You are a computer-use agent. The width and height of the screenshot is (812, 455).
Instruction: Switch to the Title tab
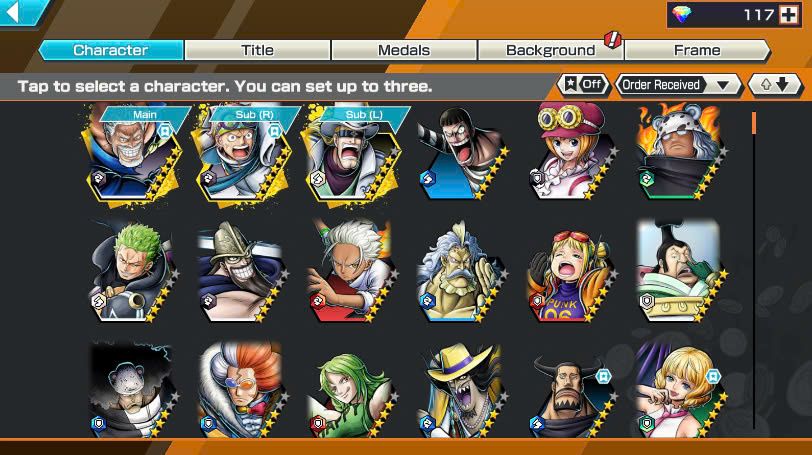[257, 50]
